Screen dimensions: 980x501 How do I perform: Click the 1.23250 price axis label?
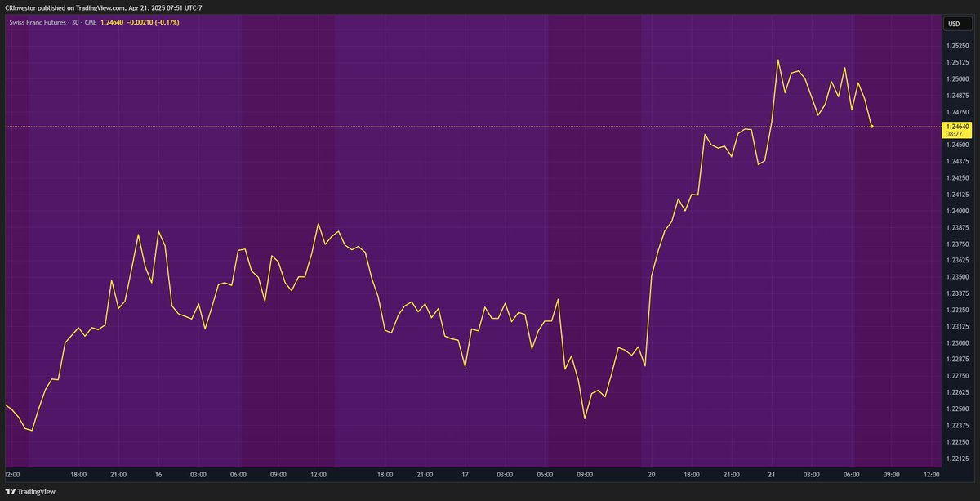tap(957, 311)
